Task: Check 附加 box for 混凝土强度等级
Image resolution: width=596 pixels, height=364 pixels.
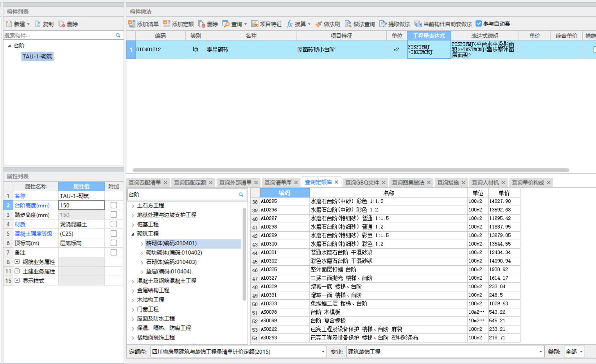Action: 114,233
